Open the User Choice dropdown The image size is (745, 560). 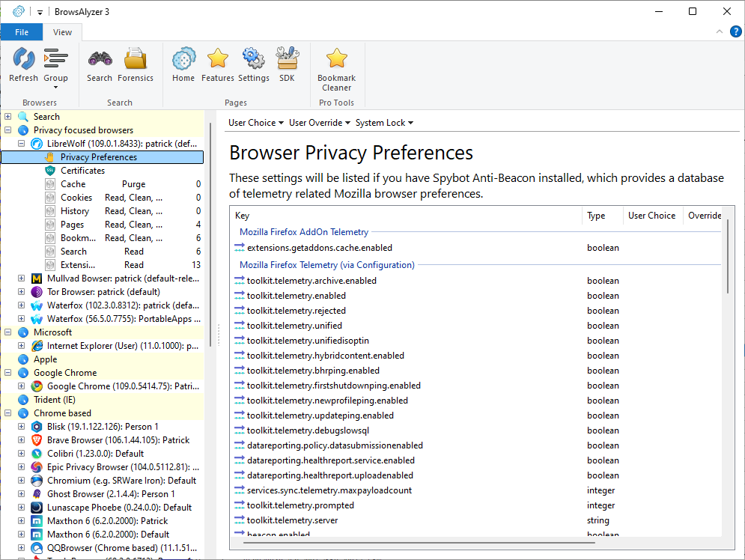click(x=256, y=123)
